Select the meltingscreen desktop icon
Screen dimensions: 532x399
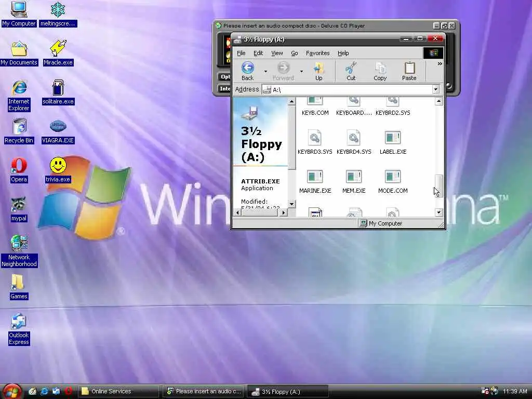(58, 14)
